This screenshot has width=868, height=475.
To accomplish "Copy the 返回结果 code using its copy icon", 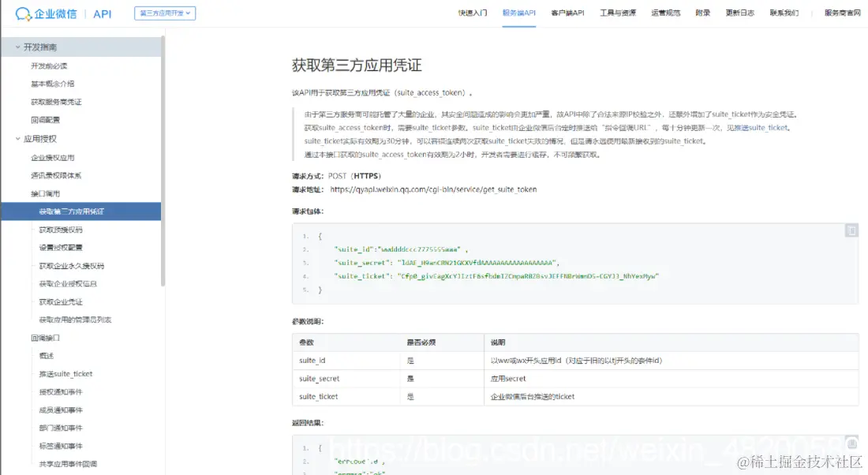I will click(851, 443).
